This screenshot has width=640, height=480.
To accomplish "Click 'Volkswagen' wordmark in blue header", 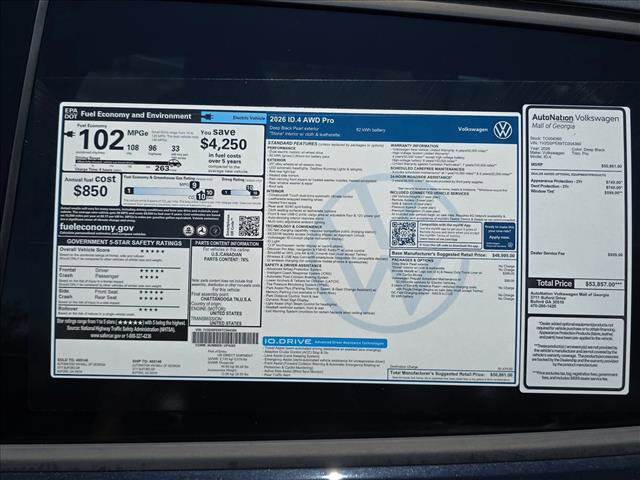I will [x=473, y=129].
